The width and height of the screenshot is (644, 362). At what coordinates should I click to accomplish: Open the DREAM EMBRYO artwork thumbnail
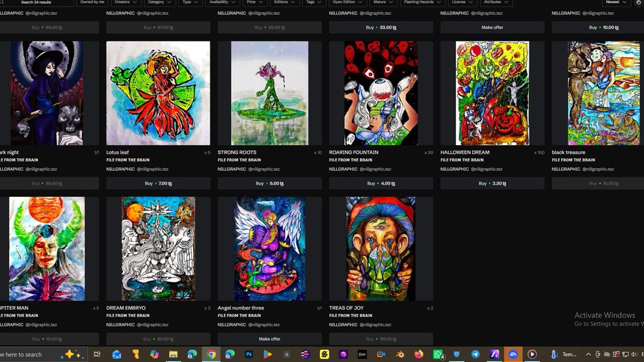[158, 249]
